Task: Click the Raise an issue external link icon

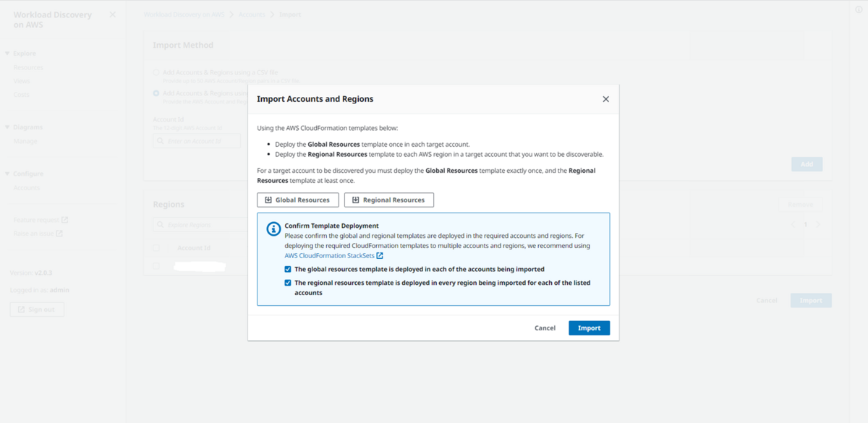Action: tap(59, 234)
